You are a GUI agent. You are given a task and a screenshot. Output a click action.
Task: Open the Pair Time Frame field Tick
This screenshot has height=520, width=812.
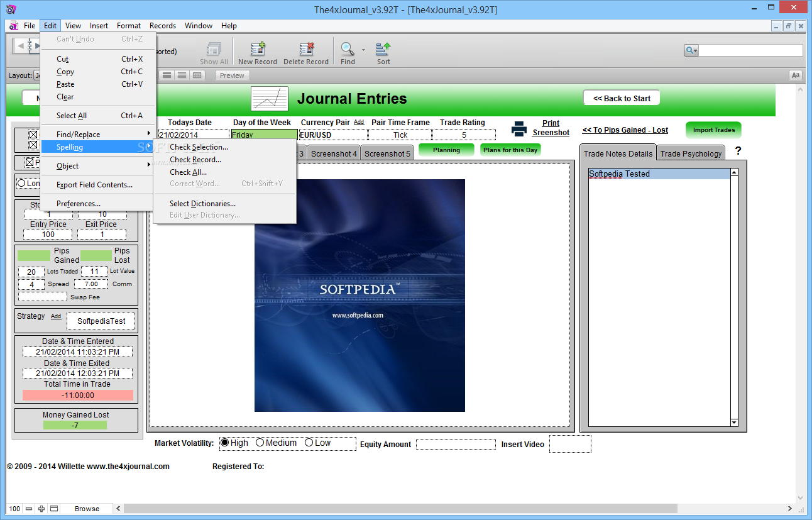click(400, 135)
